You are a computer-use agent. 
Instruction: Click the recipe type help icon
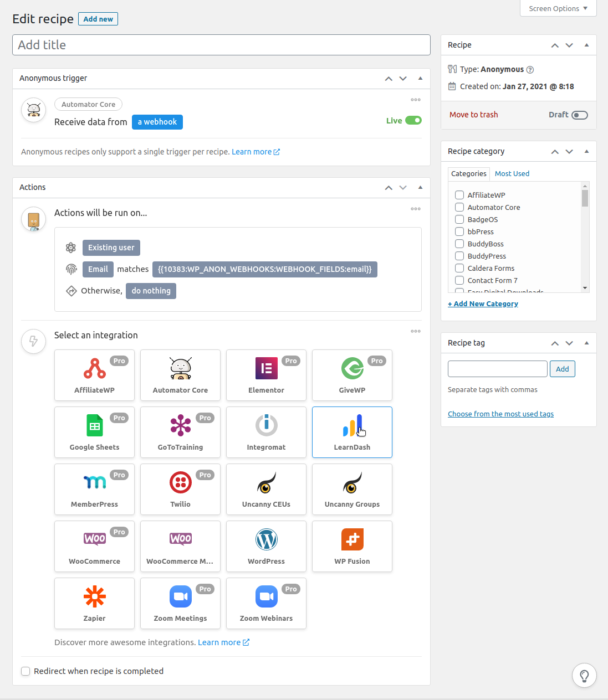click(530, 70)
